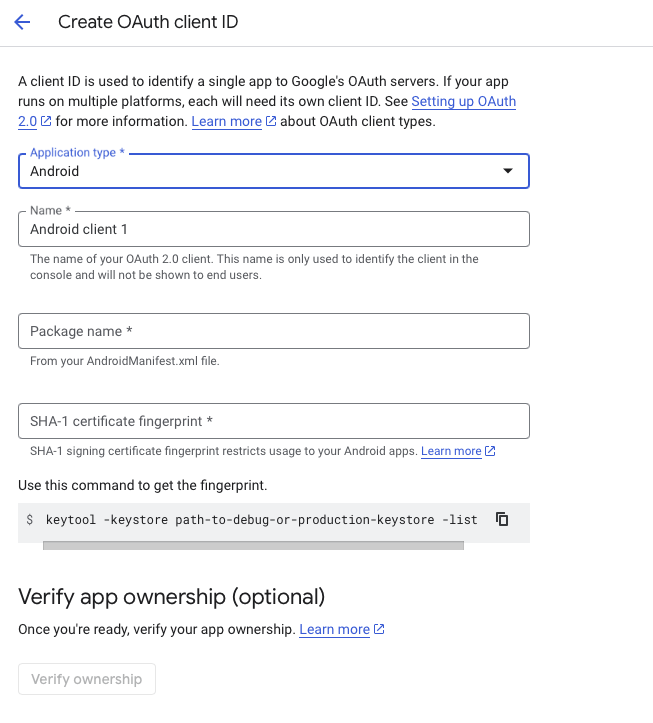653x723 pixels.
Task: Visit 'Learn more' about verifying app ownership
Action: [334, 630]
